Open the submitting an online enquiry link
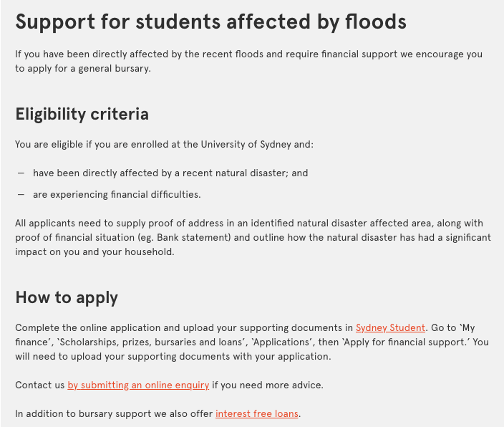This screenshot has width=504, height=427. pyautogui.click(x=138, y=385)
